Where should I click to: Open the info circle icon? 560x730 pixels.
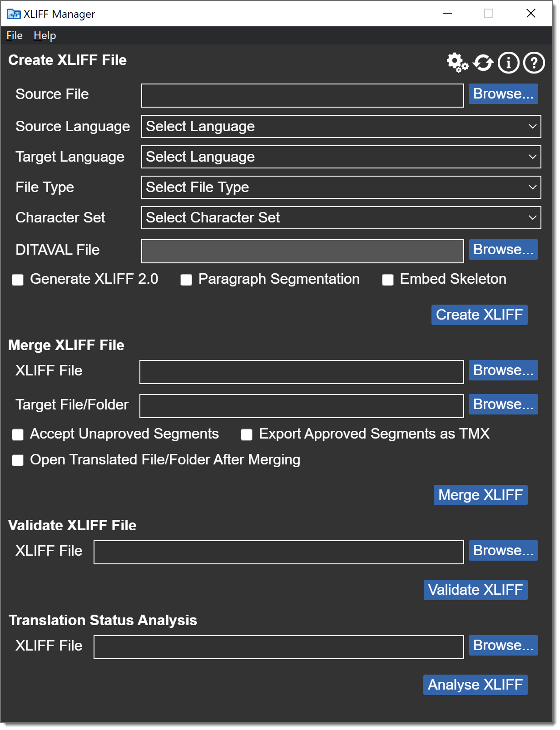coord(508,63)
